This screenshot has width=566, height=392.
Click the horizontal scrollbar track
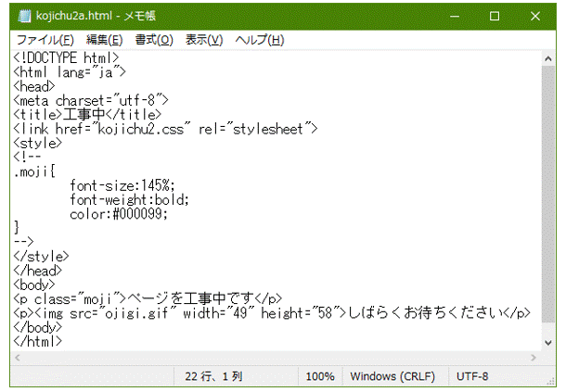pos(278,358)
